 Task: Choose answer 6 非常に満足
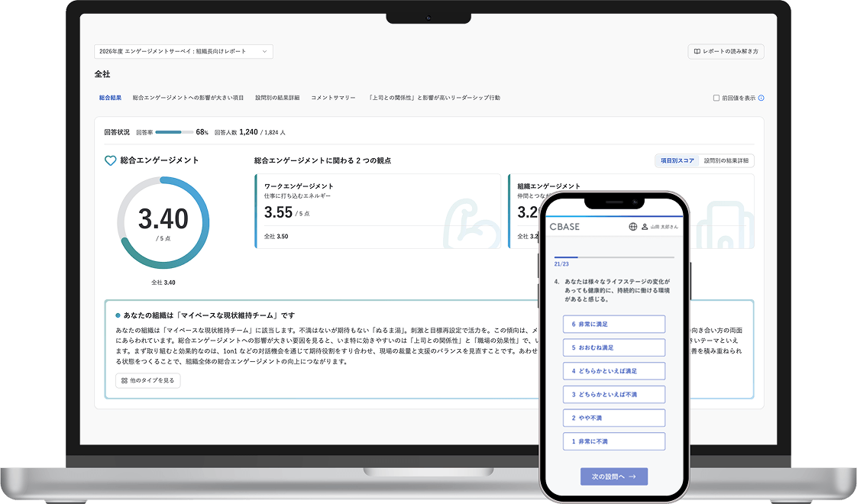(x=614, y=324)
